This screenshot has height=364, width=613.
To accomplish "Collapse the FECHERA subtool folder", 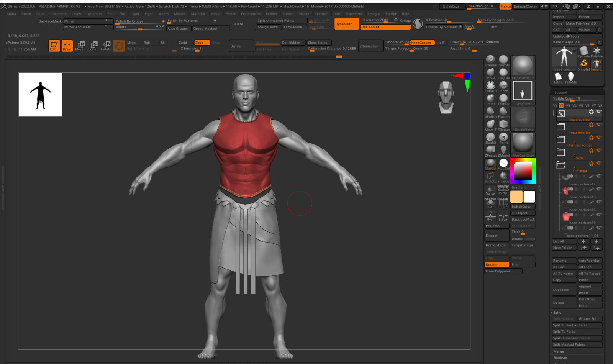I will click(561, 165).
